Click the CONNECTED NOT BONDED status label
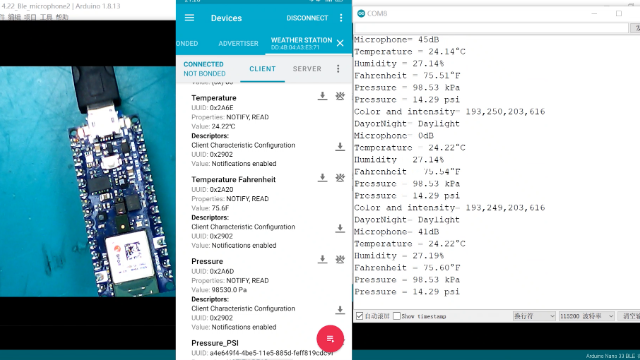Viewport: 640px width, 360px height. click(x=204, y=69)
